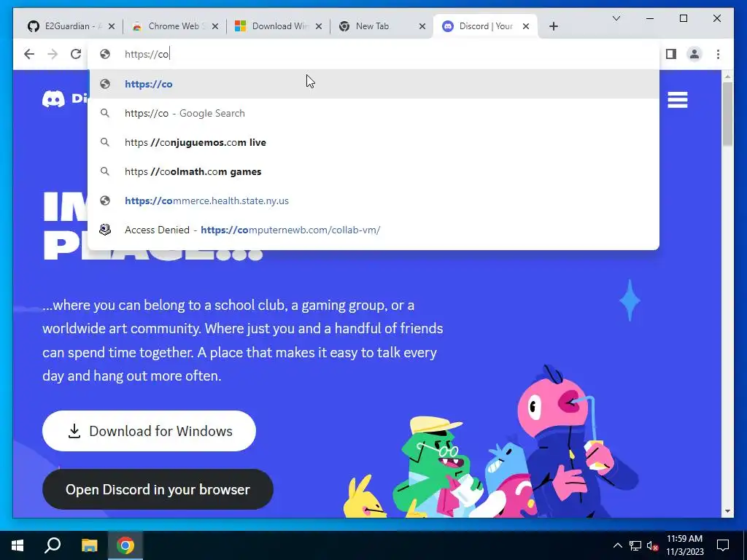This screenshot has height=560, width=747.
Task: Open the Chrome side panel icon
Action: click(671, 54)
